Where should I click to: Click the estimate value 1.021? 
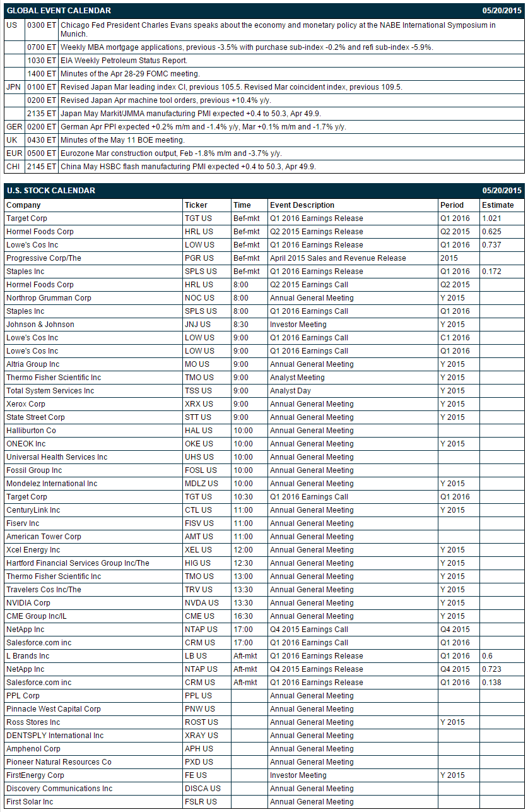click(492, 218)
